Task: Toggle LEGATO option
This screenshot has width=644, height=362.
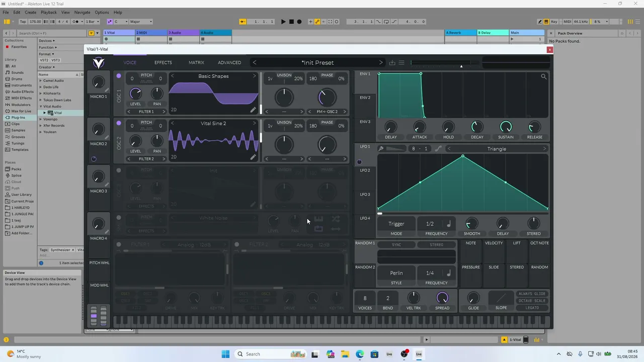Action: (x=532, y=308)
